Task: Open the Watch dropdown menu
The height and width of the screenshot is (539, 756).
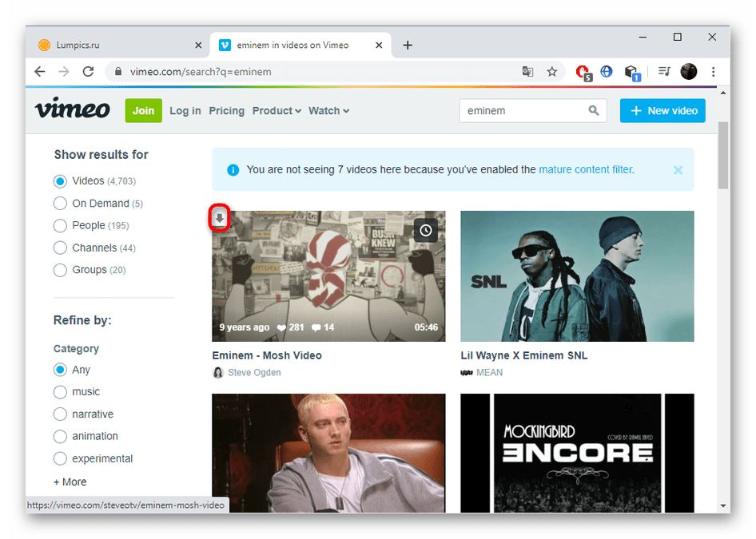Action: pos(328,111)
